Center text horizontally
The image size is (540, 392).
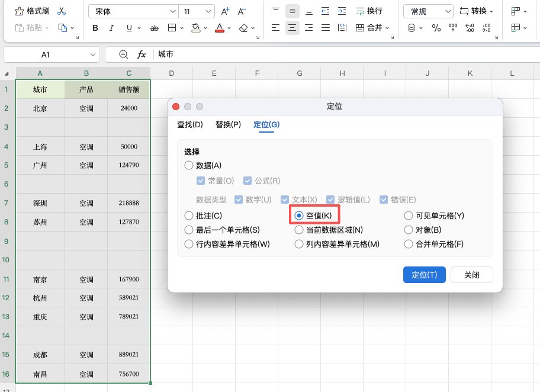point(292,28)
